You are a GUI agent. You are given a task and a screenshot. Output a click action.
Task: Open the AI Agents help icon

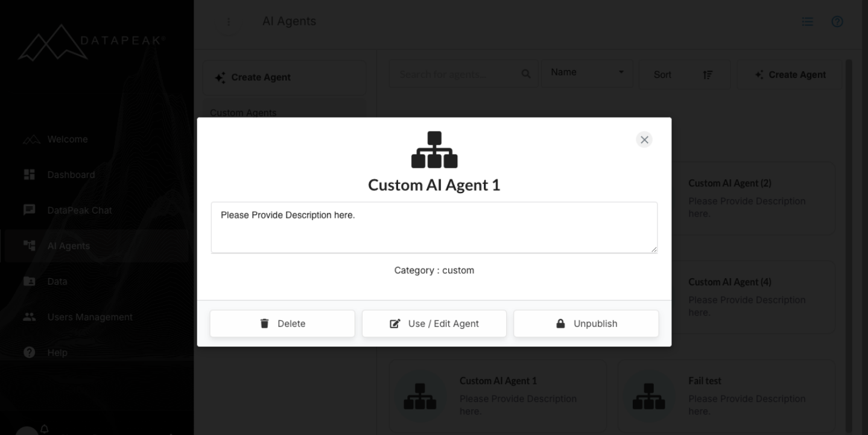[837, 21]
